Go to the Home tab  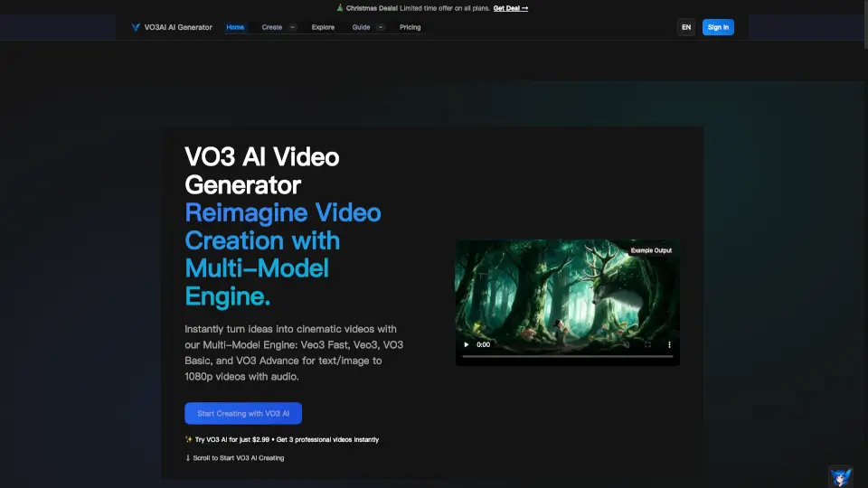pos(235,27)
